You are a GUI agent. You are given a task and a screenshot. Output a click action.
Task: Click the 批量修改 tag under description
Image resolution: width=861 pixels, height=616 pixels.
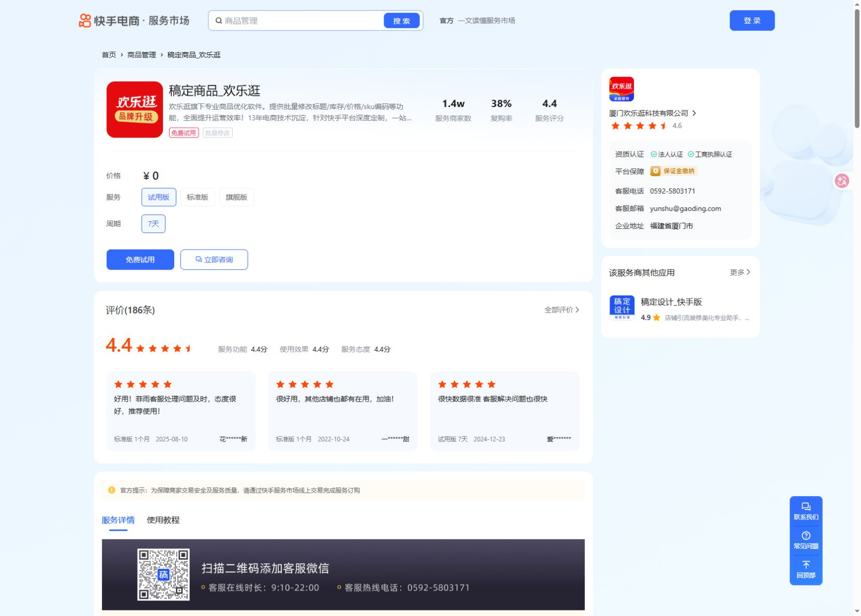coord(217,133)
